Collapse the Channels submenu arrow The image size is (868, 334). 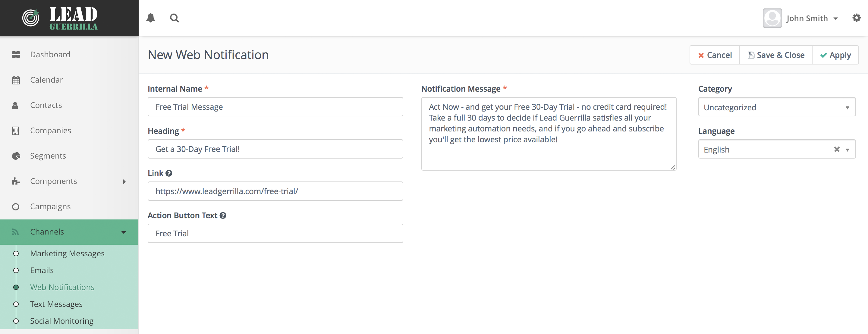coord(124,232)
